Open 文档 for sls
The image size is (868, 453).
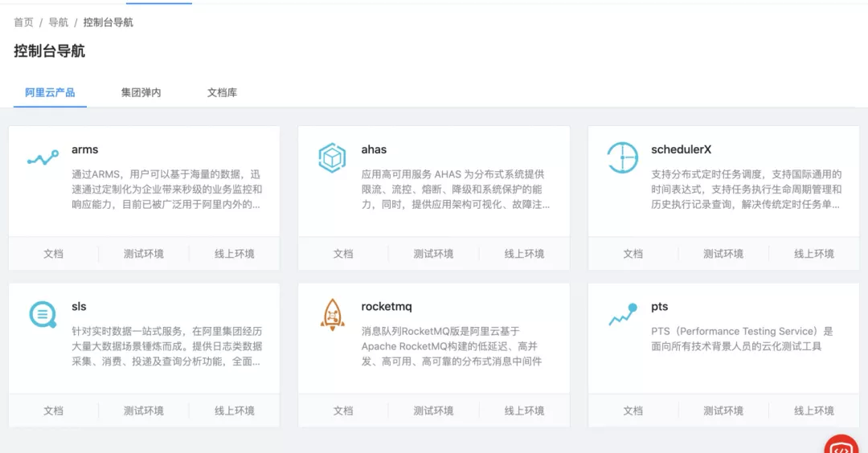tap(53, 411)
